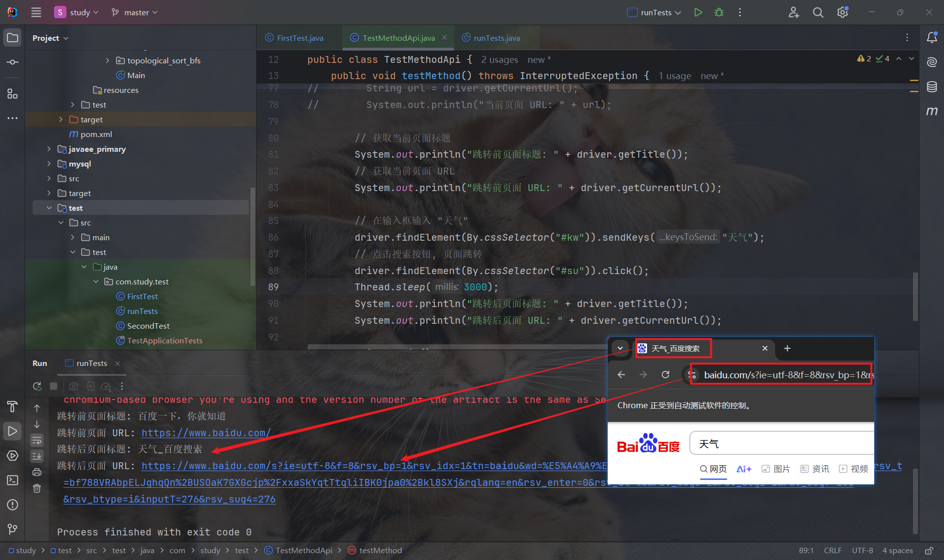Open the Database tool window
This screenshot has height=560, width=944.
(932, 87)
